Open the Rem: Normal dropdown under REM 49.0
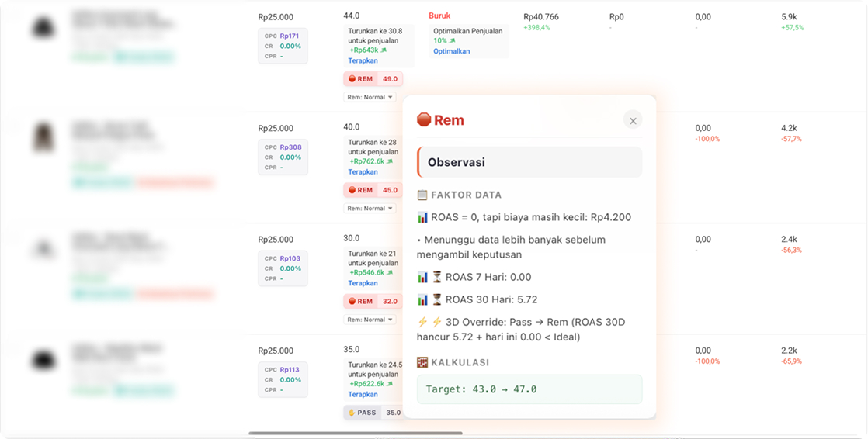This screenshot has width=868, height=439. tap(370, 97)
